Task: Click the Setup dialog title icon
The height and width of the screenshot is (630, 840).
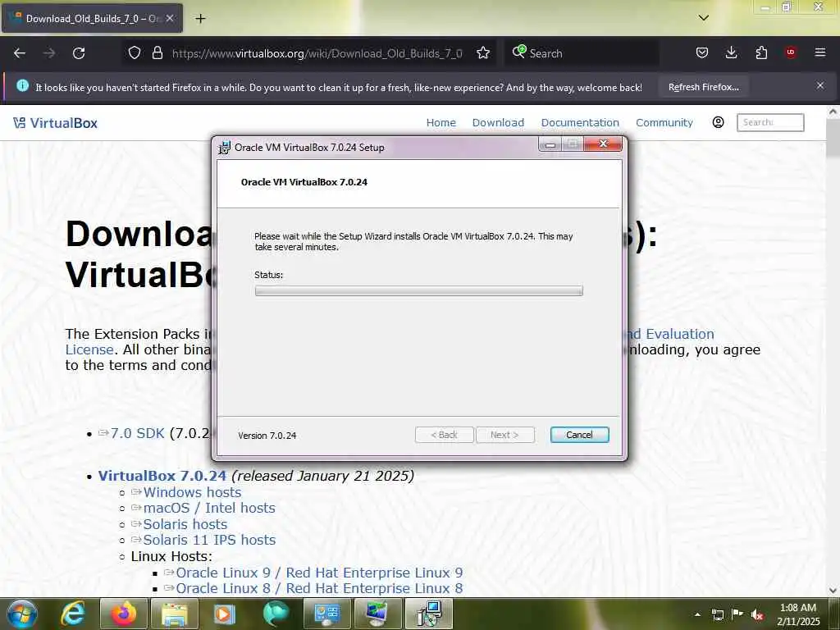Action: 224,148
